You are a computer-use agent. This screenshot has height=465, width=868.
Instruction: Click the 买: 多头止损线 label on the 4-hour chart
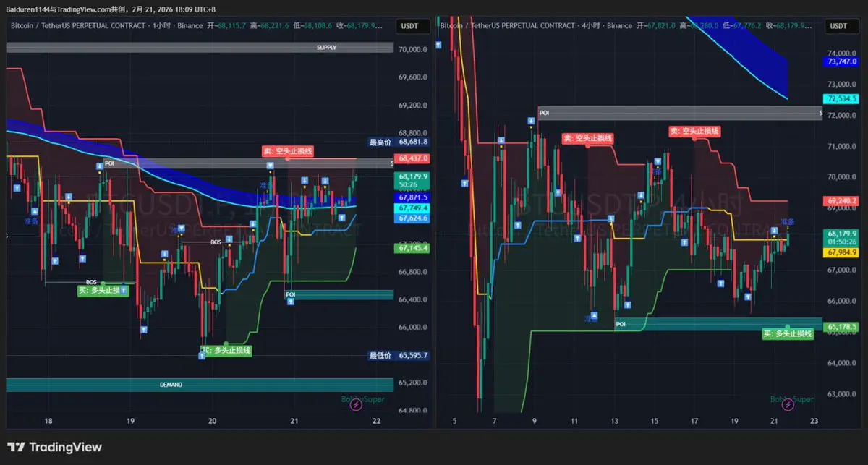(789, 333)
